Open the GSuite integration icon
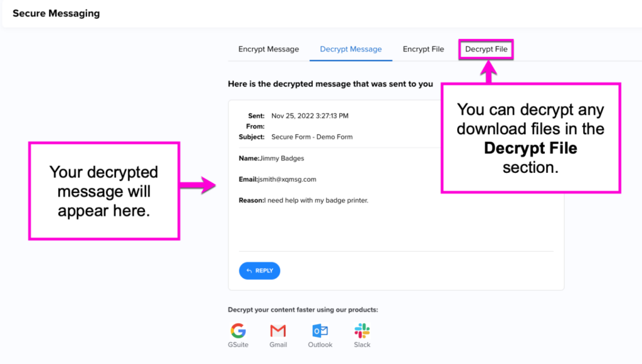This screenshot has width=642, height=364. tap(238, 331)
